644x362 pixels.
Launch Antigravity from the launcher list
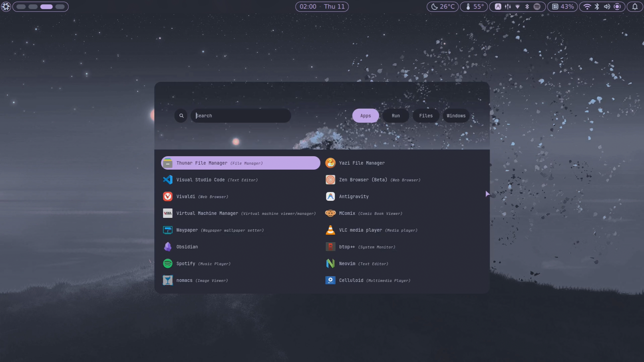click(403, 196)
